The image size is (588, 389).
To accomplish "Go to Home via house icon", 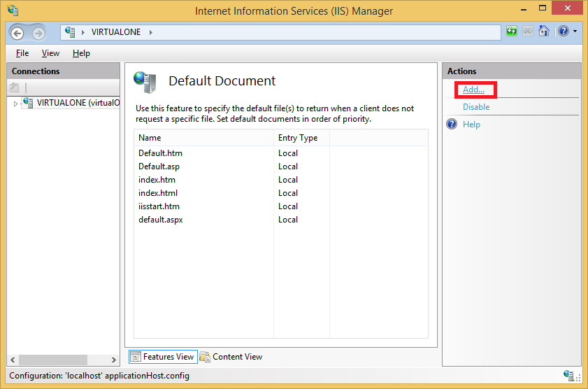I will 544,31.
